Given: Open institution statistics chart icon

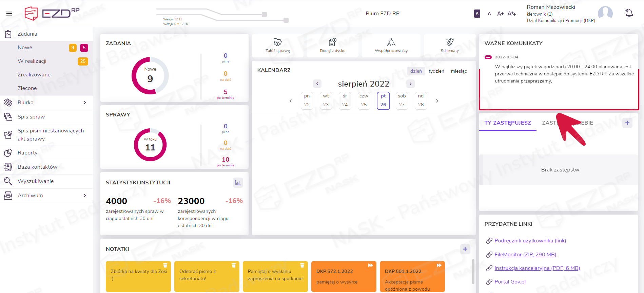Looking at the screenshot, I should [238, 183].
